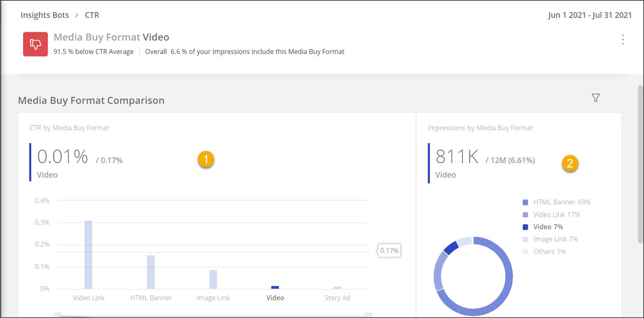Click the Story Ad bar in chart
The width and height of the screenshot is (644, 318).
pyautogui.click(x=337, y=288)
